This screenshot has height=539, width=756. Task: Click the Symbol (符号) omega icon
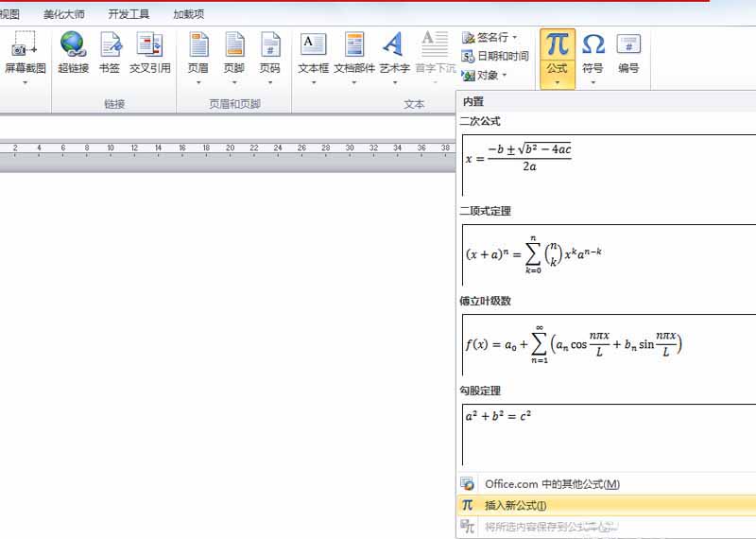coord(593,45)
